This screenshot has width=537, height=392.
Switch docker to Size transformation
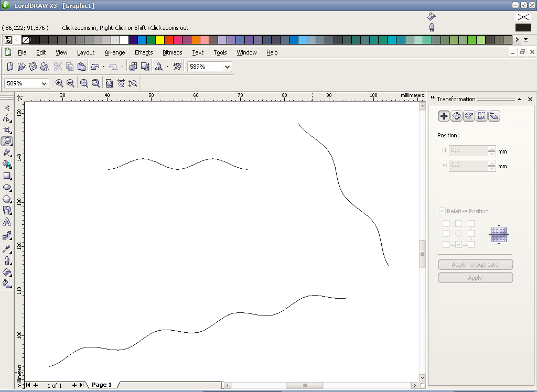pos(481,116)
